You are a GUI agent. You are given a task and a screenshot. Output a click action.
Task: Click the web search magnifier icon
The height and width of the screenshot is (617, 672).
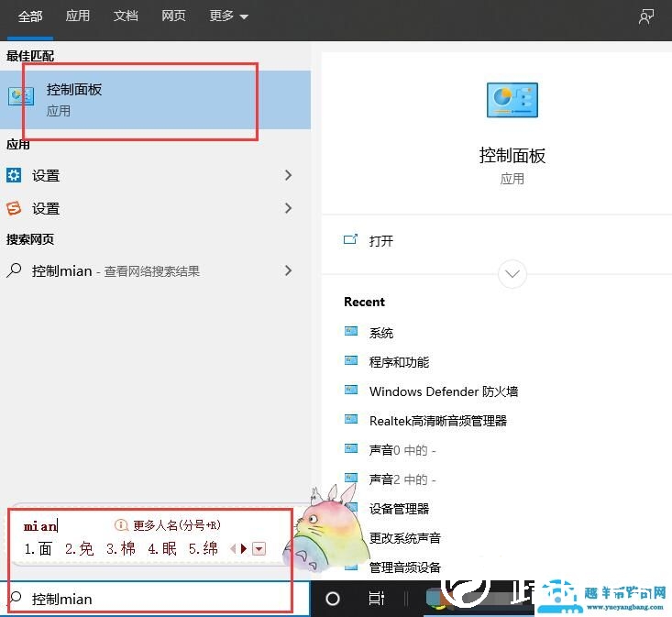pyautogui.click(x=14, y=270)
